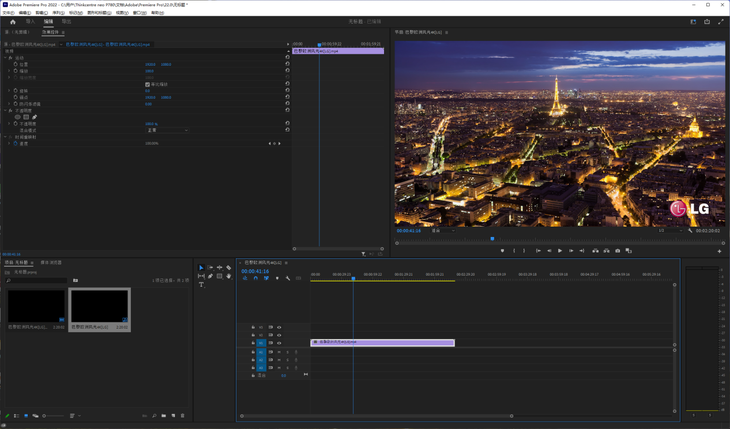Click the Program Monitor playhead marker
The width and height of the screenshot is (730, 429).
click(492, 239)
